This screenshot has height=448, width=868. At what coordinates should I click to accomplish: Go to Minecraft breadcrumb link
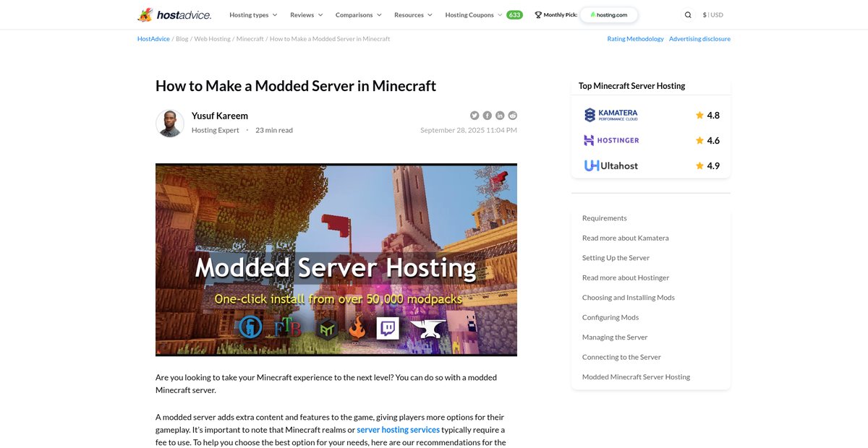tap(250, 39)
